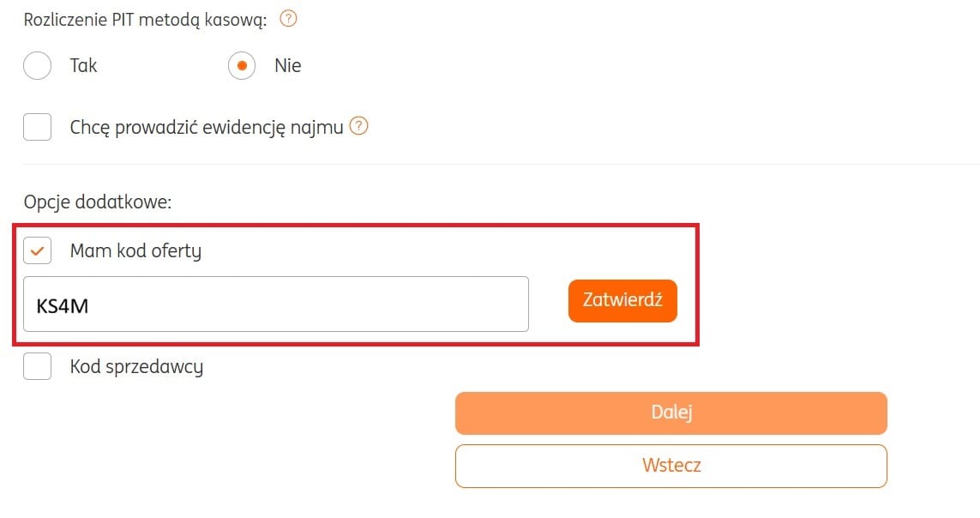Go back using the Wstecz button
Viewport: 980px width, 518px height.
pos(670,466)
